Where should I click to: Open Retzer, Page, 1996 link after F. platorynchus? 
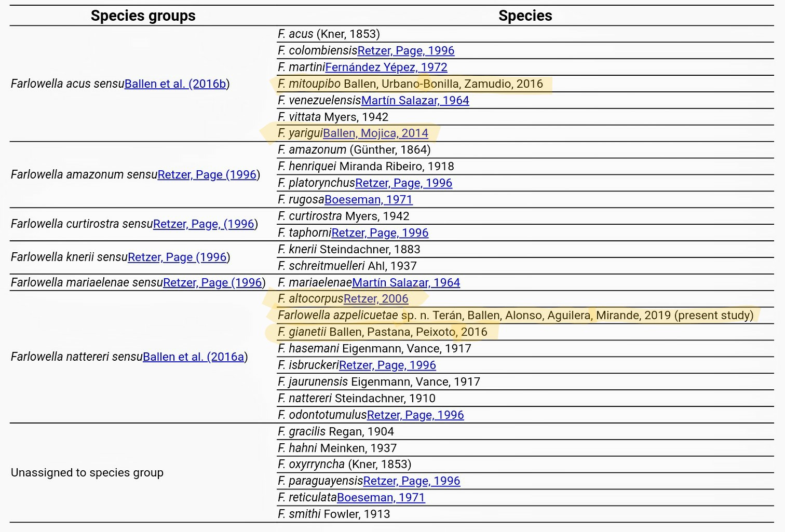click(404, 183)
